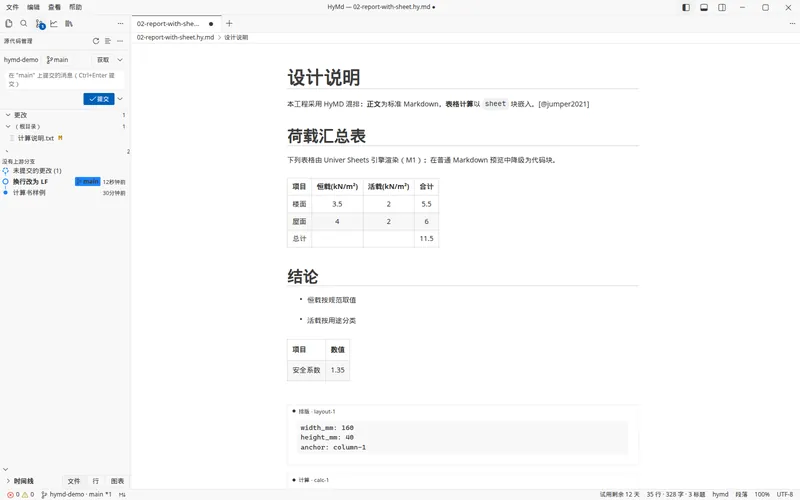Click the 1.35 value cell

pyautogui.click(x=338, y=370)
